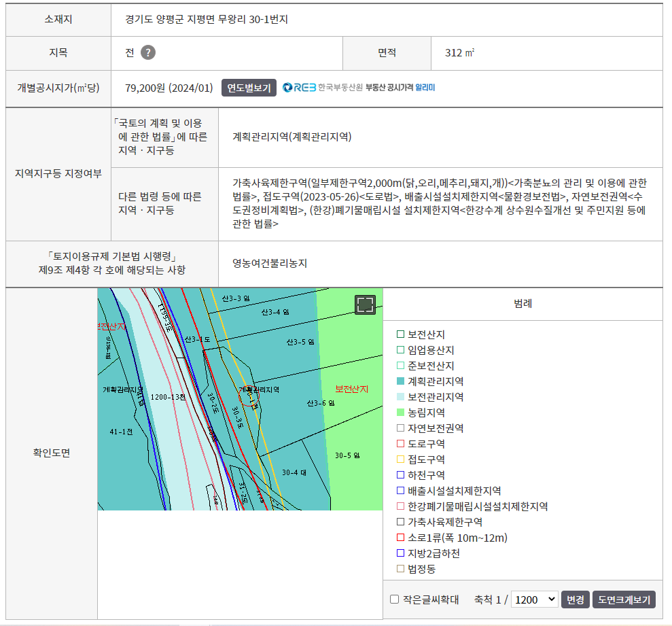Click the 변경 scale change button
Viewport: 672px width, 626px height.
coord(575,599)
